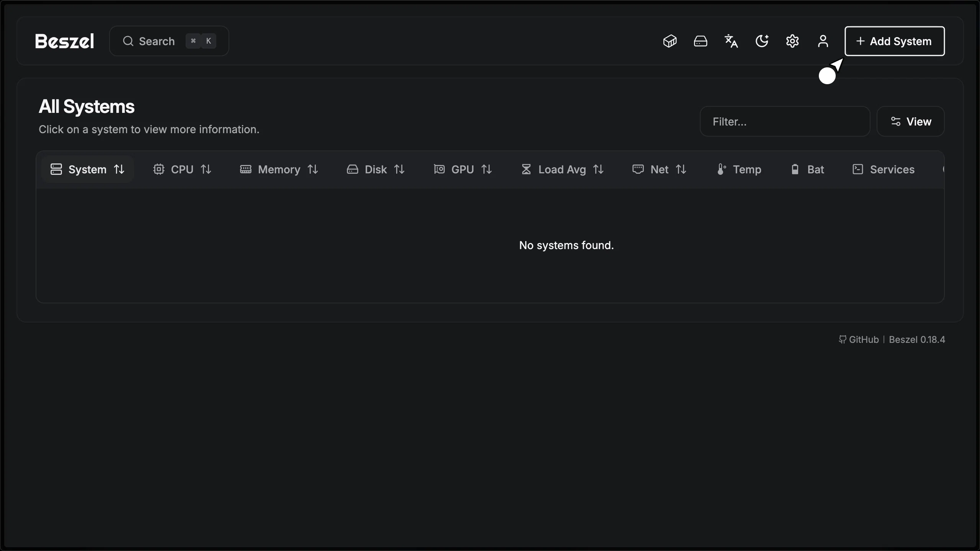Open the View options dropdown
Screen dimensions: 980x551
click(x=910, y=122)
